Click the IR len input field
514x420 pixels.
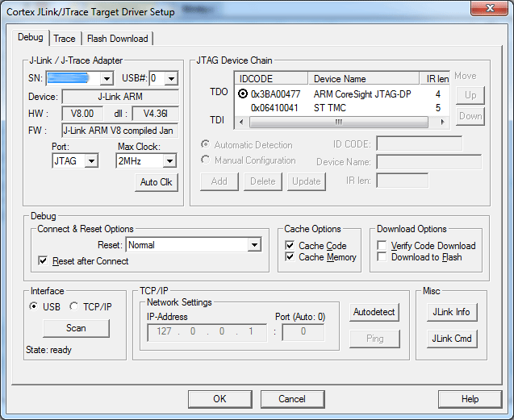pyautogui.click(x=402, y=181)
